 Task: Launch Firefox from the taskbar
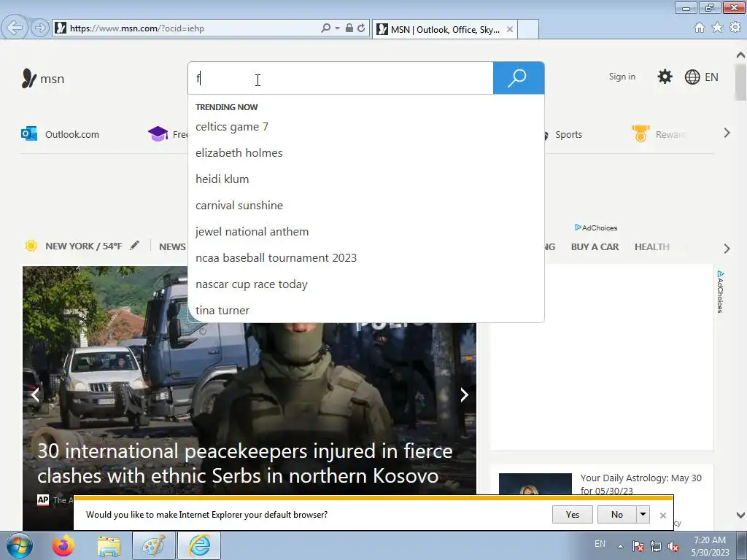(x=63, y=545)
